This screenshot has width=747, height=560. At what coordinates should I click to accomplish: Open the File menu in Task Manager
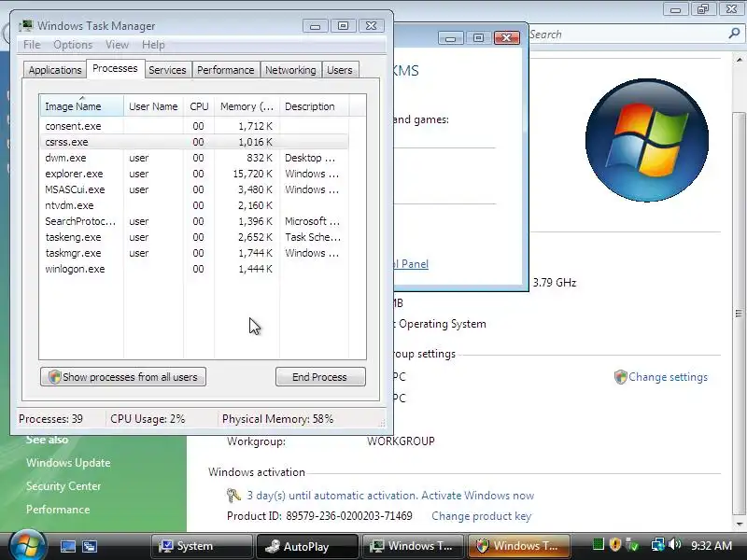point(32,45)
